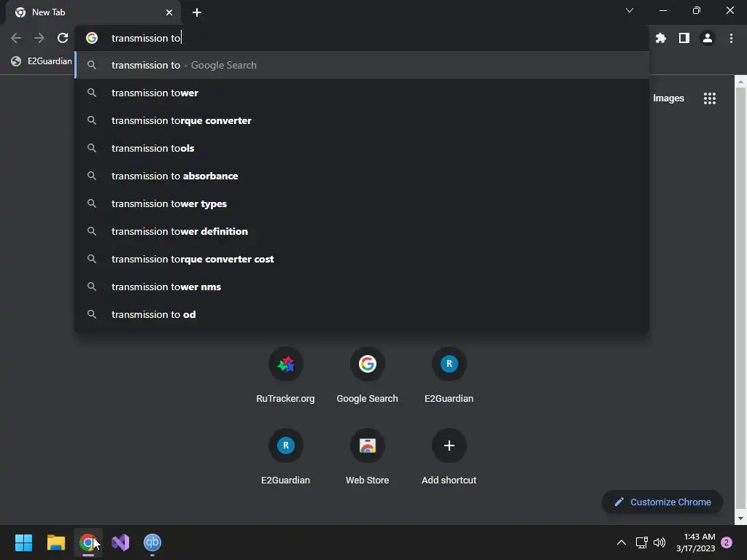Open the Chrome profile avatar

pos(708,38)
